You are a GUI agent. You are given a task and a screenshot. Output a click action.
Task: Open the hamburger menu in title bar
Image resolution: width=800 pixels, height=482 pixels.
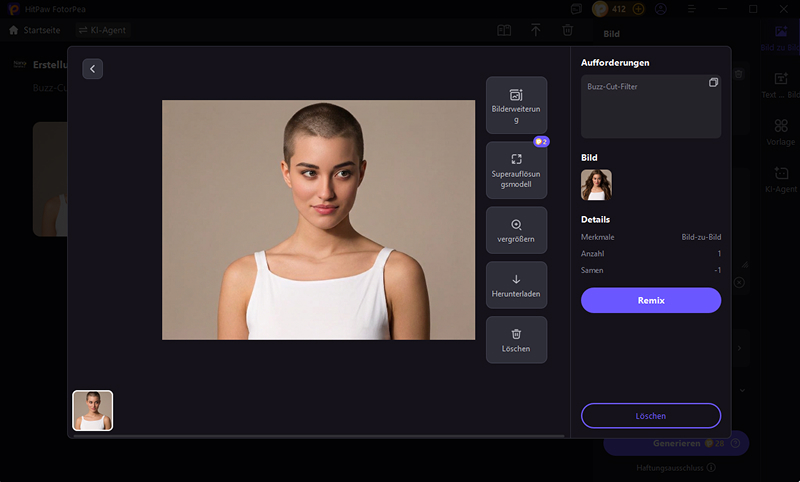tap(691, 9)
